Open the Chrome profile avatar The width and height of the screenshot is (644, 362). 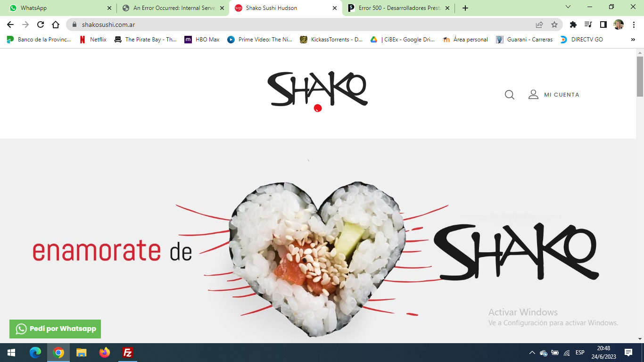[619, 25]
